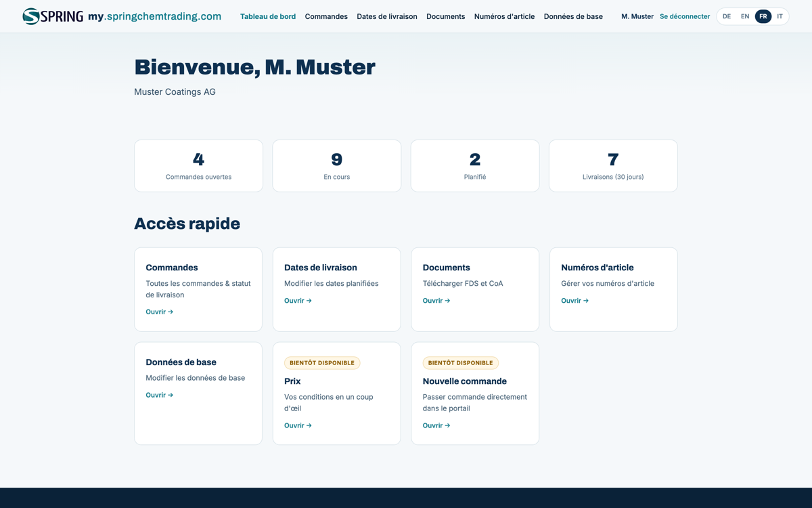Click the Données de base card title
The width and height of the screenshot is (812, 508).
click(x=181, y=362)
